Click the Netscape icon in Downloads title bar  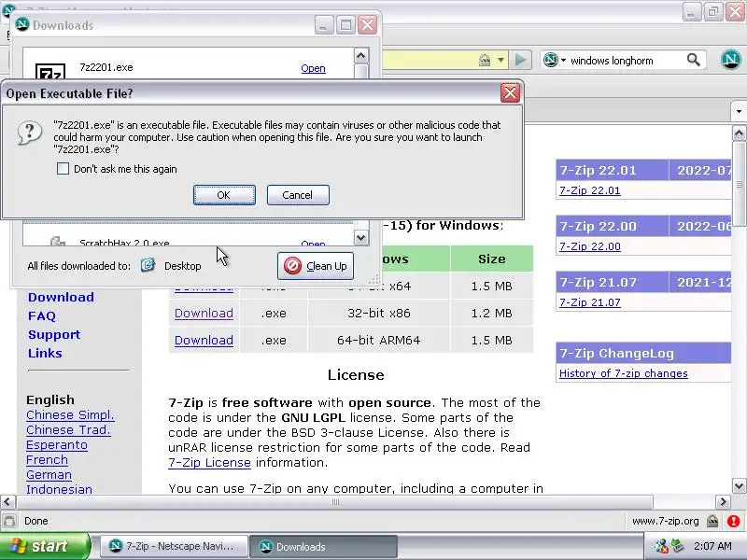click(22, 25)
